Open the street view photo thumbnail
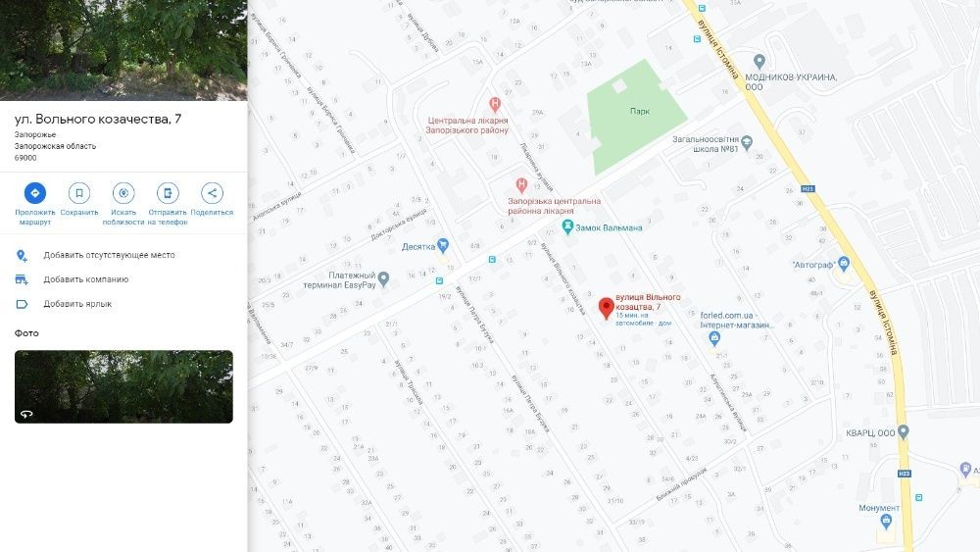This screenshot has height=552, width=980. coord(123,386)
